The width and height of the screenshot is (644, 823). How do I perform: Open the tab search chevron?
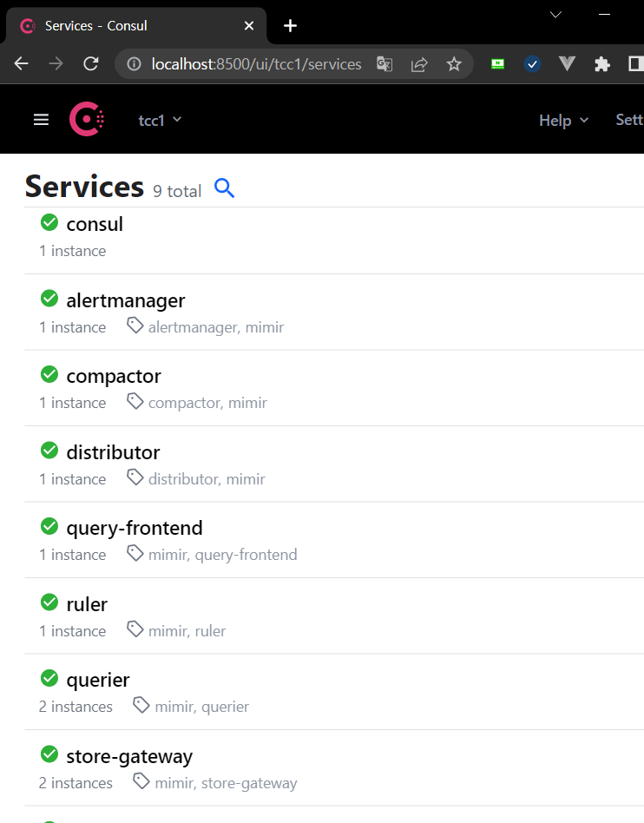[556, 15]
